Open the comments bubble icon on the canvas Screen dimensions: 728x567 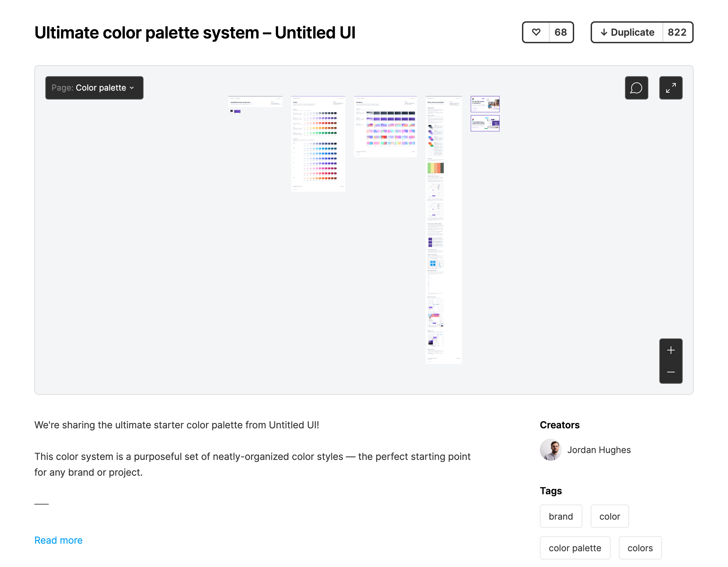636,88
